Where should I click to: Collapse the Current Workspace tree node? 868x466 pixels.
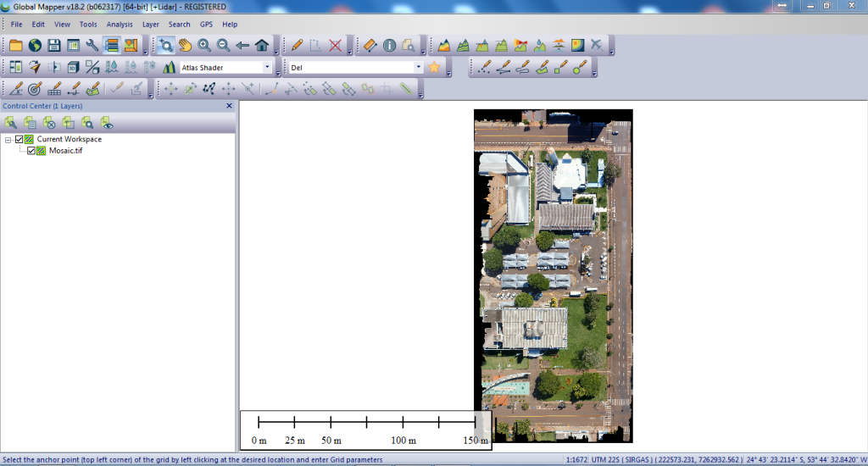tap(8, 139)
